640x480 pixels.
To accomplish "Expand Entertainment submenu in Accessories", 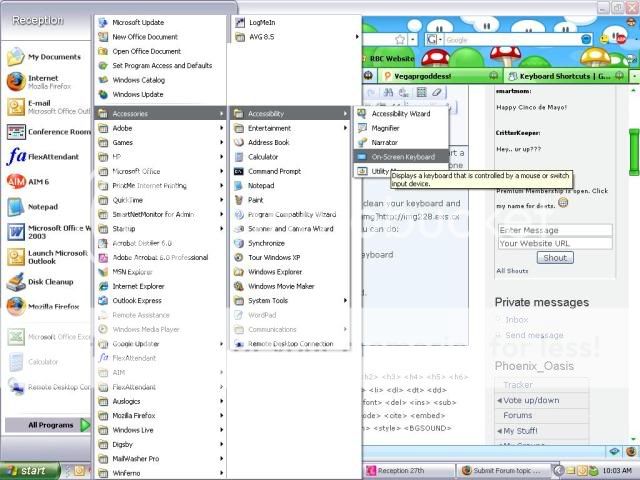I will [290, 128].
